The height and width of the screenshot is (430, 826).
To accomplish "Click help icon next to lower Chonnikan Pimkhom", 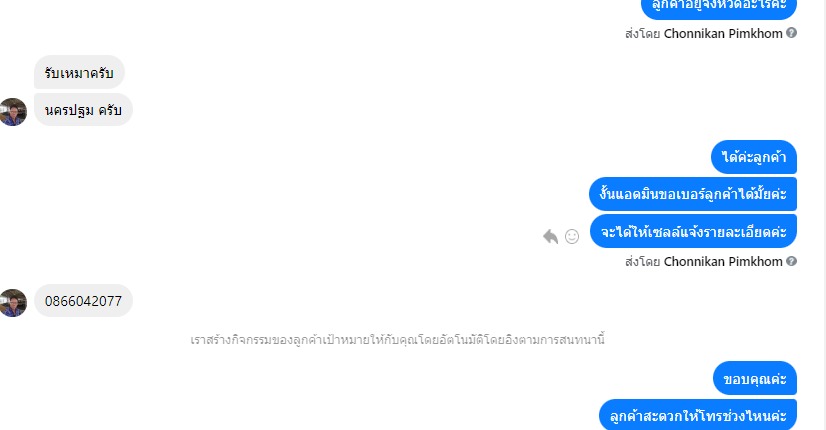I will [x=791, y=261].
